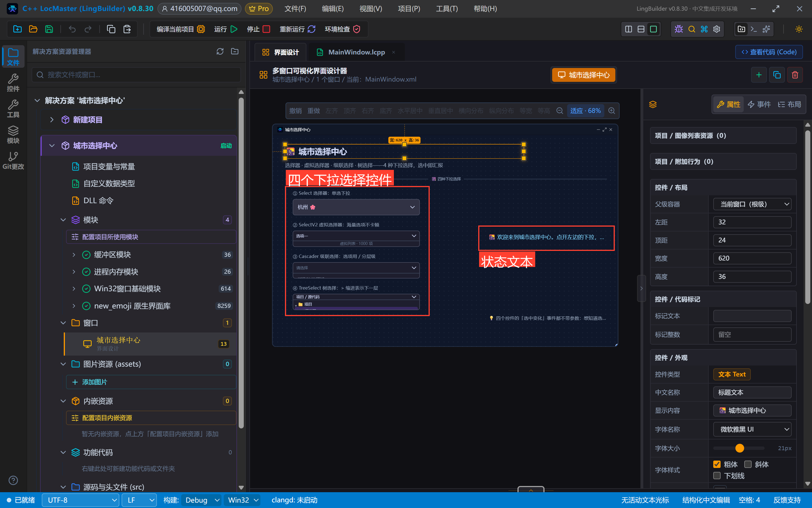Click the save file icon

(x=49, y=29)
